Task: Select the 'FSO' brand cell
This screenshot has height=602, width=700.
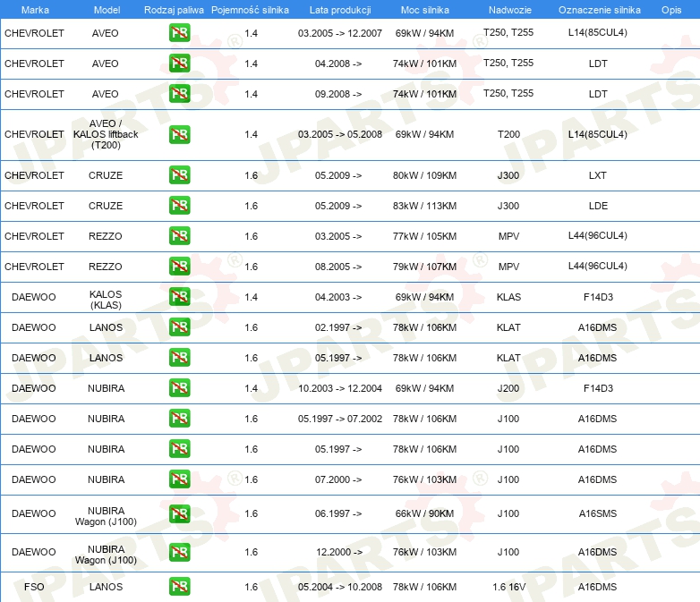Action: click(34, 587)
